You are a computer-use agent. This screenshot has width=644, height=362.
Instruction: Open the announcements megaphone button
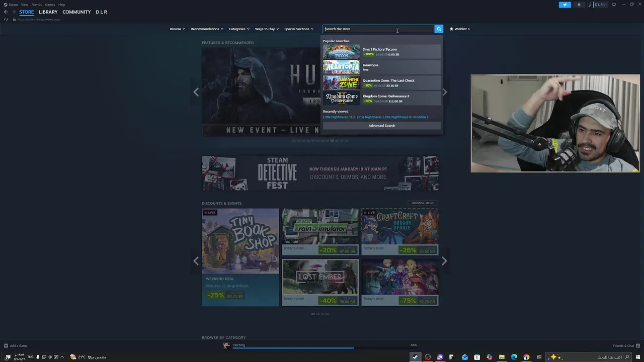(x=565, y=5)
